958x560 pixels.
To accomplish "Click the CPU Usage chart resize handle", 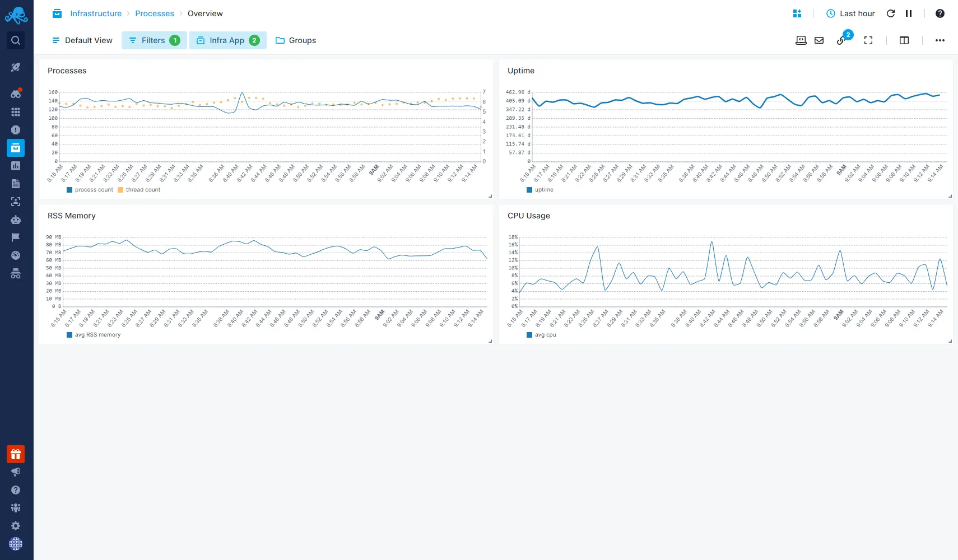I will pyautogui.click(x=950, y=341).
